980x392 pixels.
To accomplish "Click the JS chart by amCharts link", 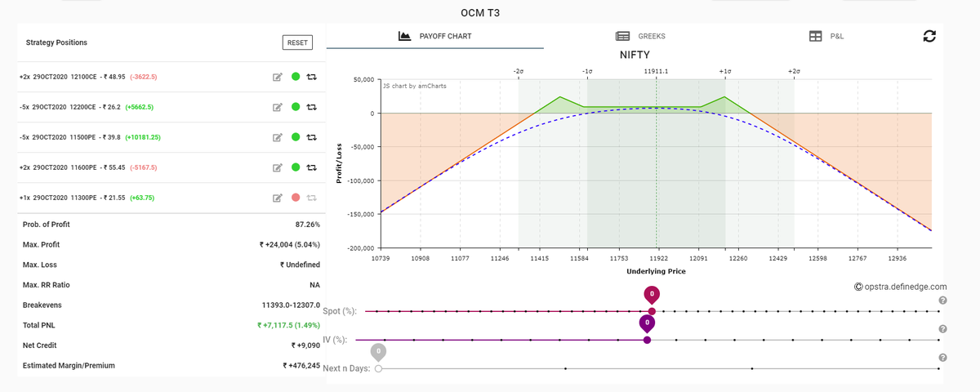I will coord(415,85).
